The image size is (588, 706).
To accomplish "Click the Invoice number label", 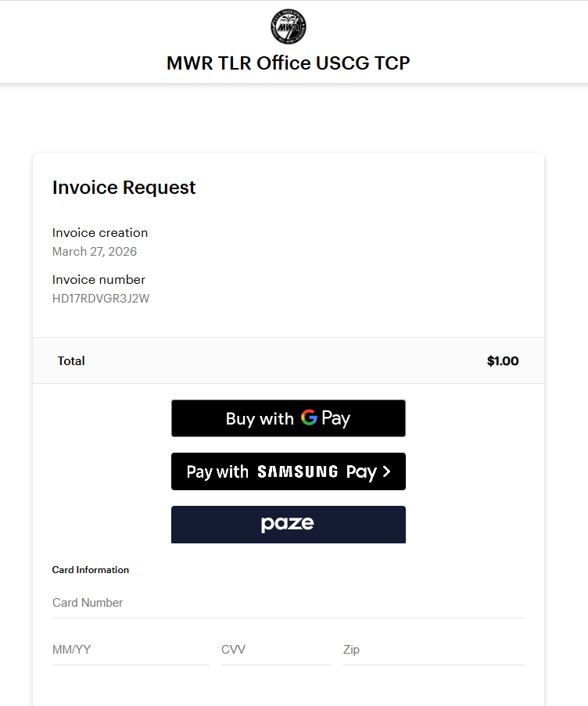I will click(x=99, y=279).
